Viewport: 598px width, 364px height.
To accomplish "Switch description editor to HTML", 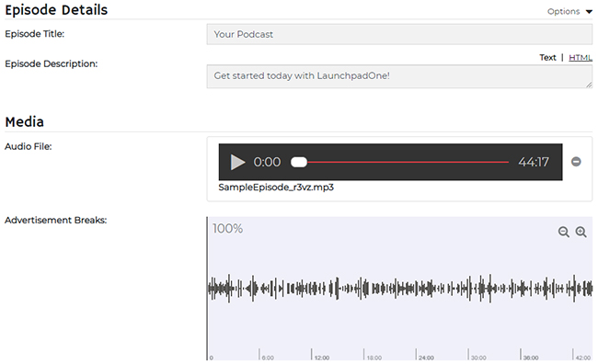I will tap(581, 58).
